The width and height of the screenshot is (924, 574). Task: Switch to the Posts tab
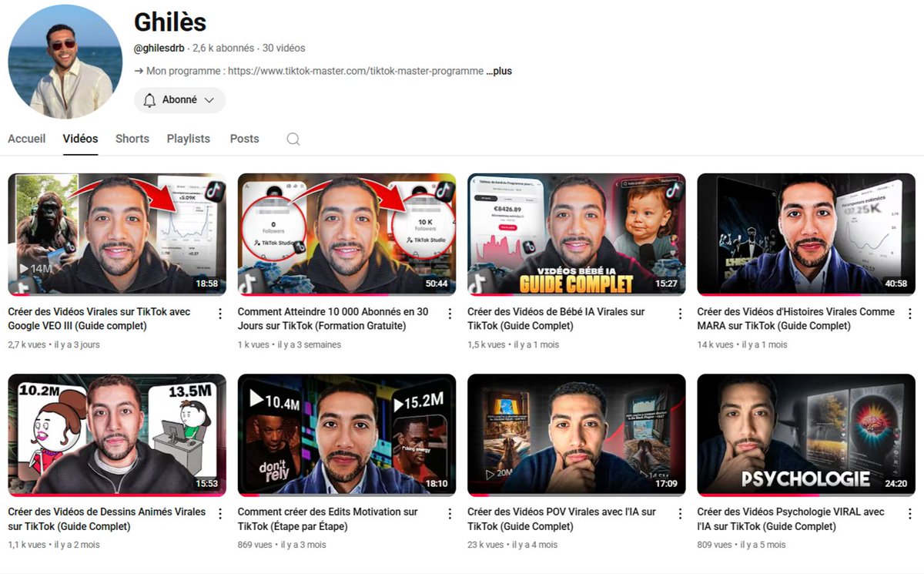(245, 139)
